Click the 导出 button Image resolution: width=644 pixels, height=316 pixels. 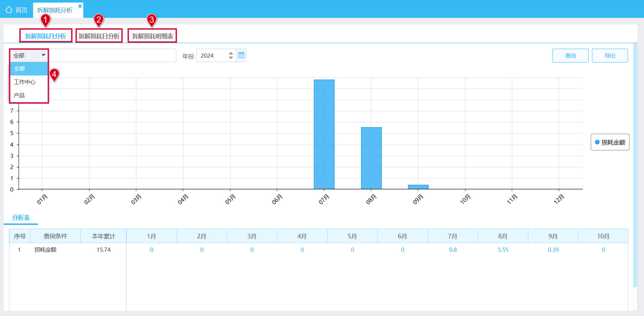point(610,55)
